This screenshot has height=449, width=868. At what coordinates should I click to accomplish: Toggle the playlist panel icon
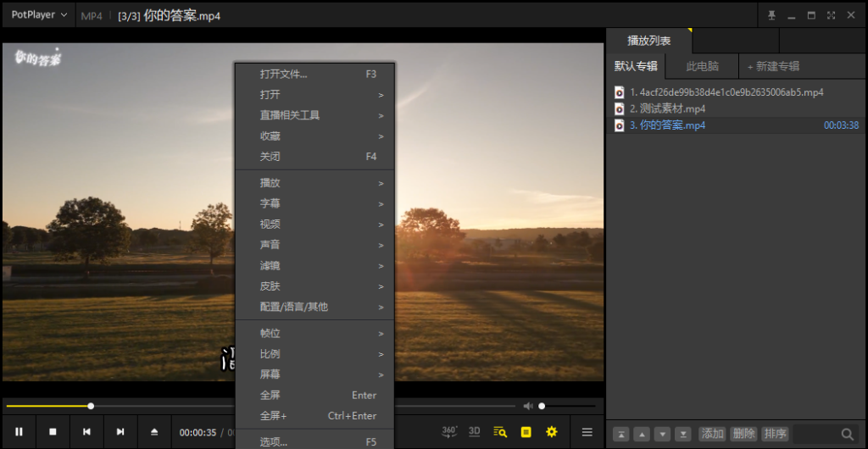[500, 432]
